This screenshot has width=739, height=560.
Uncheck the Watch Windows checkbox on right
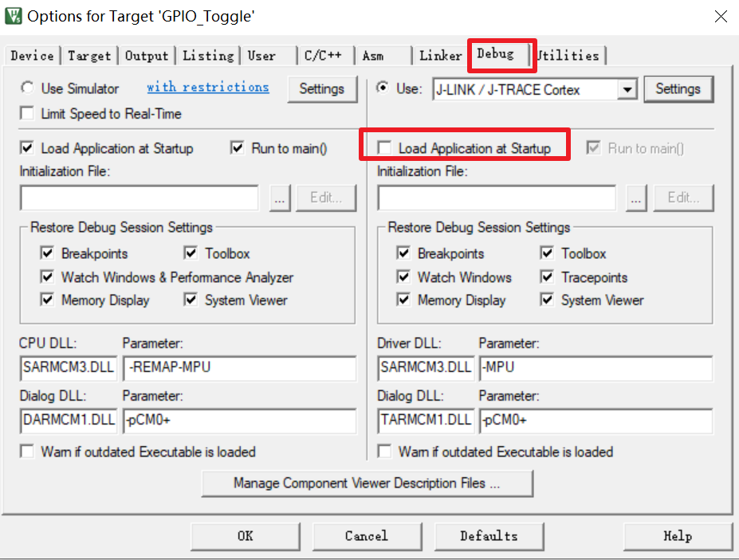pyautogui.click(x=403, y=276)
